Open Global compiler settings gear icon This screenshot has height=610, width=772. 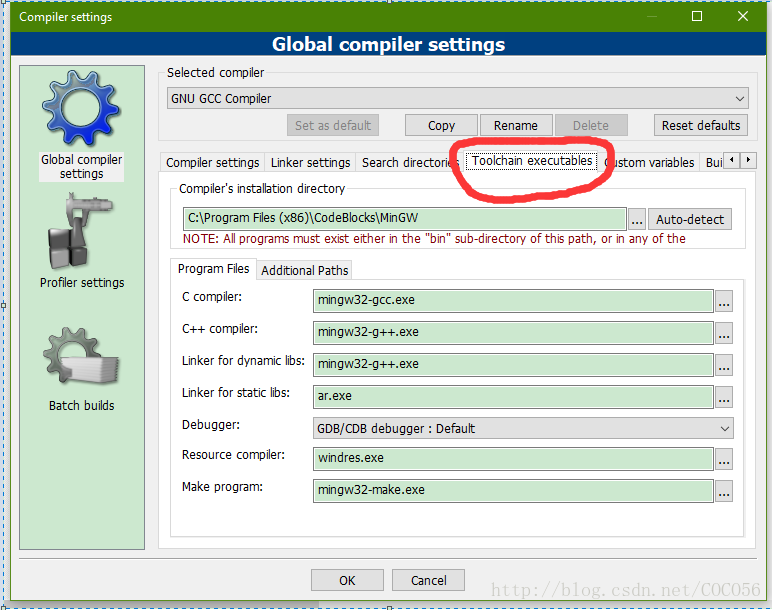coord(81,108)
